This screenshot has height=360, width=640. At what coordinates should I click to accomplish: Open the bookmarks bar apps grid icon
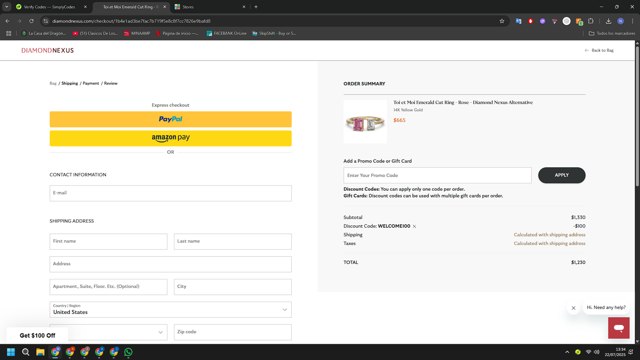[9, 33]
